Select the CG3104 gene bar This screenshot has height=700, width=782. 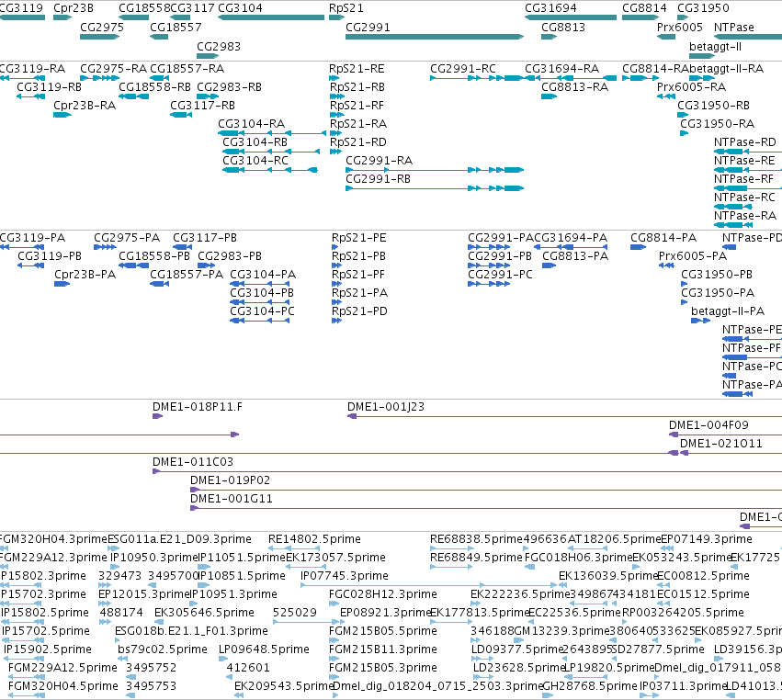coord(271,17)
